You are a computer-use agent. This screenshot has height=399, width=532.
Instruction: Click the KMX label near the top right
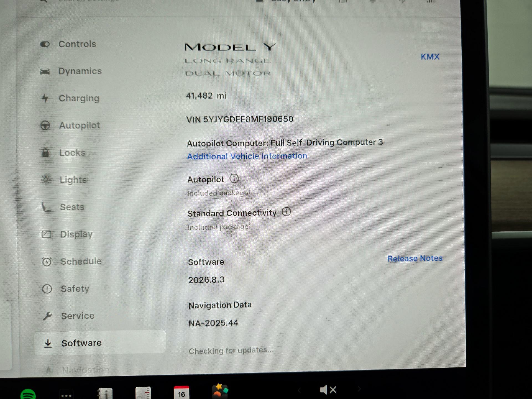point(430,57)
